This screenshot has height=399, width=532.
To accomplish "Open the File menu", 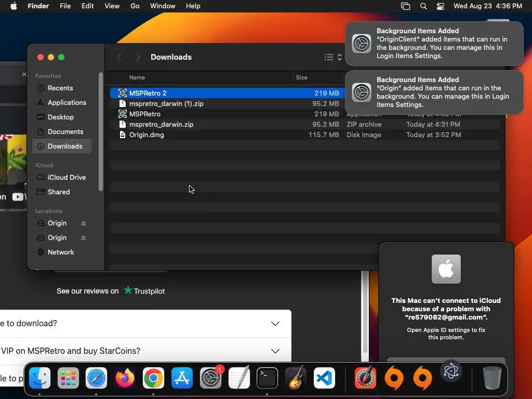I will pos(65,6).
